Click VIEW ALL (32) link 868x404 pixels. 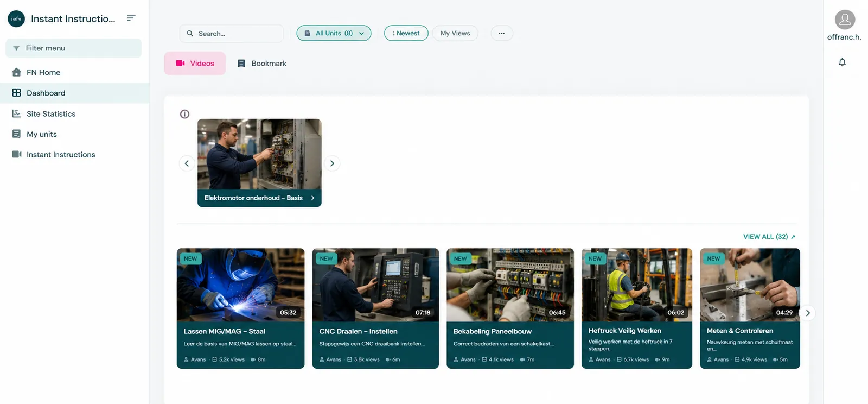769,237
